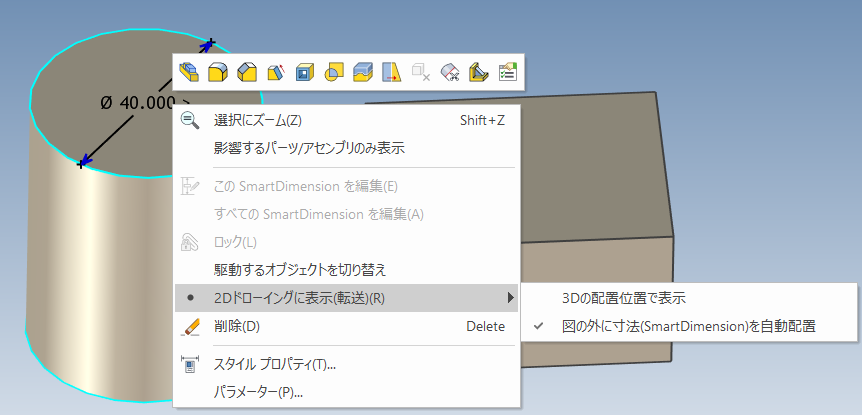Select the split part tool icon

363,72
